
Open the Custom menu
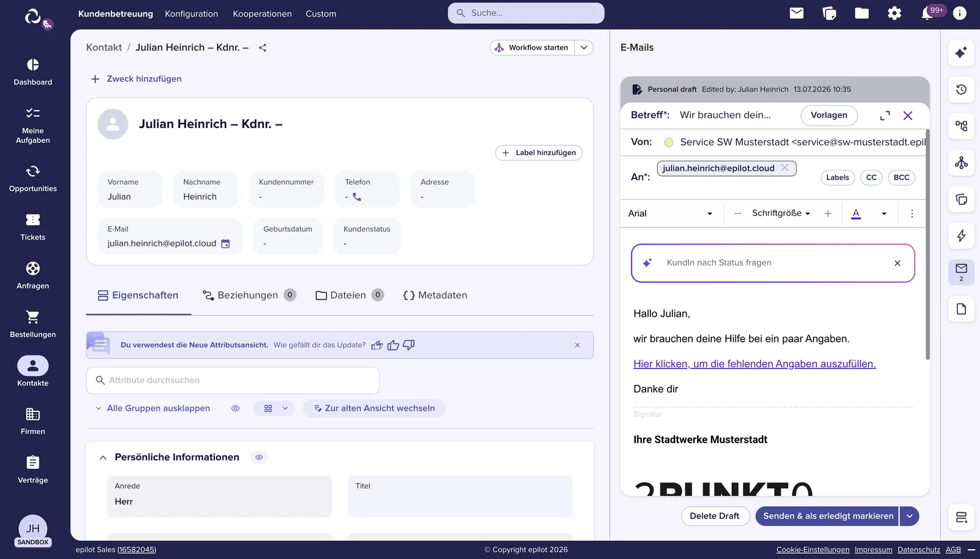pos(321,13)
